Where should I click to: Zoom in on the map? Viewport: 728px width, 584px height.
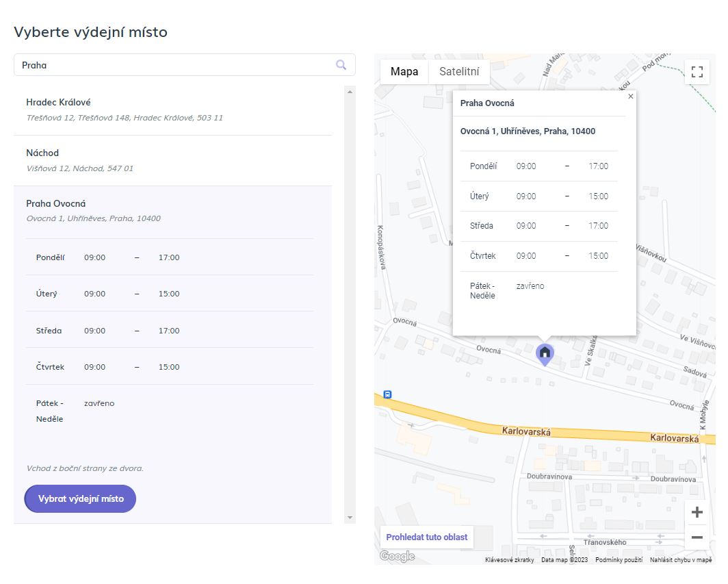point(697,512)
